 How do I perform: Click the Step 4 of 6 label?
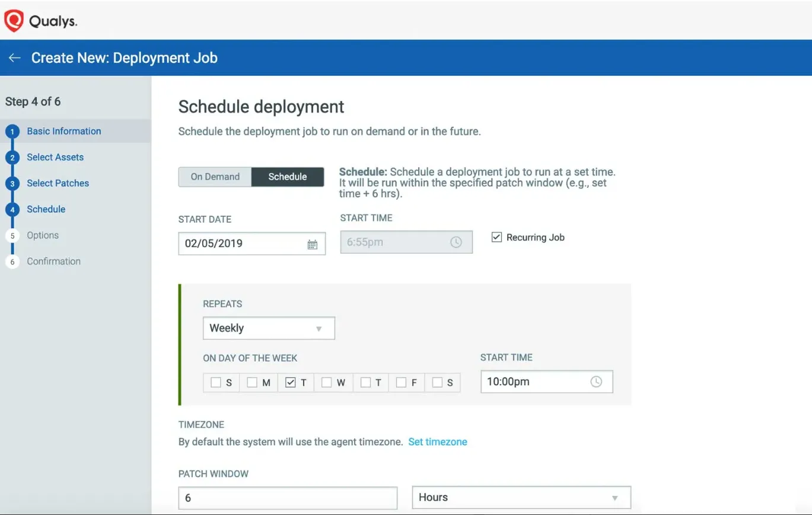click(x=33, y=101)
